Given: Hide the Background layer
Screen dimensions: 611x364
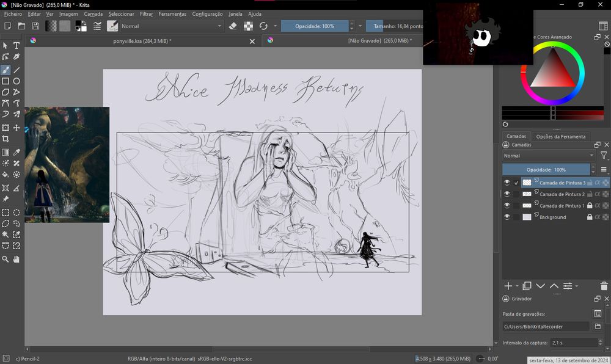Looking at the screenshot, I should point(507,217).
